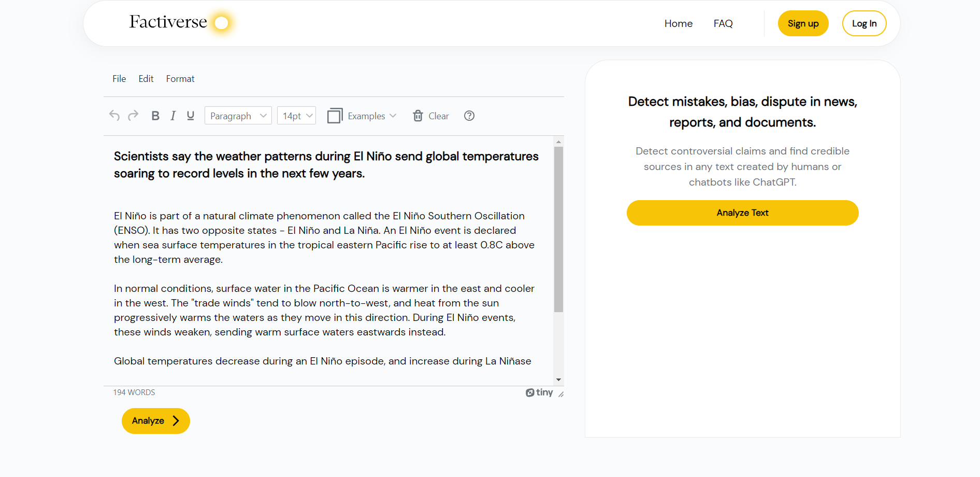
Task: Open the Paragraph style dropdown
Action: pyautogui.click(x=238, y=116)
